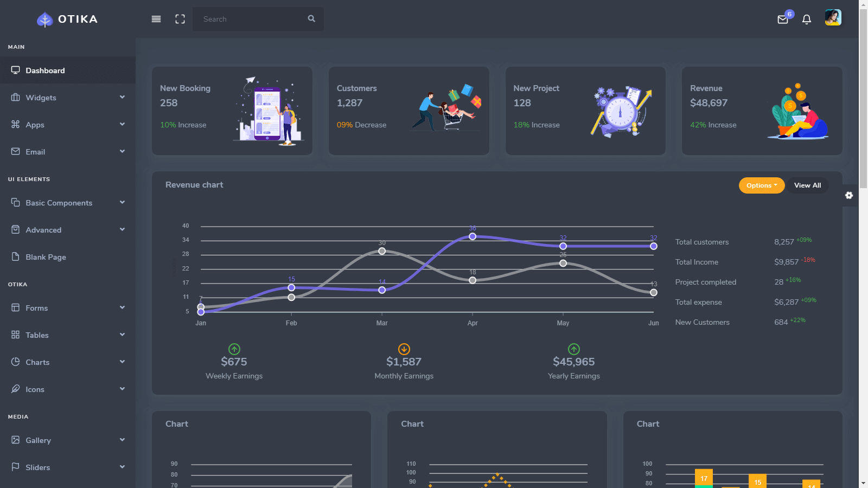868x488 pixels.
Task: Click the Dashboard monitor icon
Action: tap(15, 70)
